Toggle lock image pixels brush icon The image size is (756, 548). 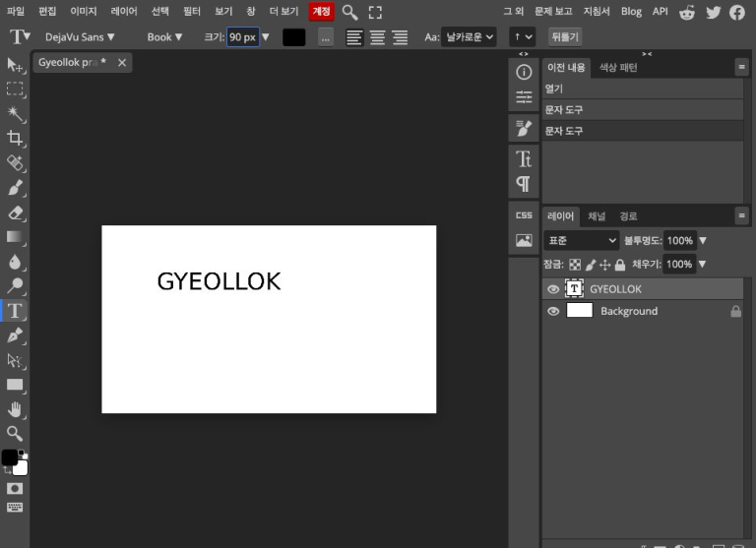[591, 265]
